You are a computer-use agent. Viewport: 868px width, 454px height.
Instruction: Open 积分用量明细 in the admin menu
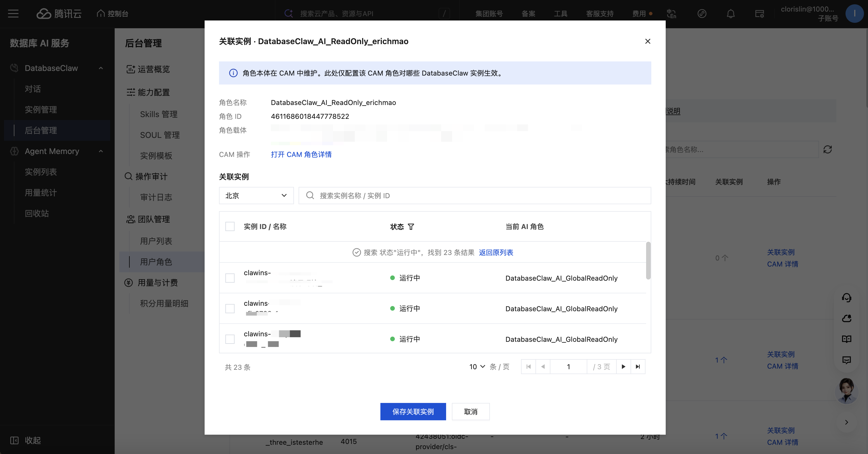click(164, 303)
